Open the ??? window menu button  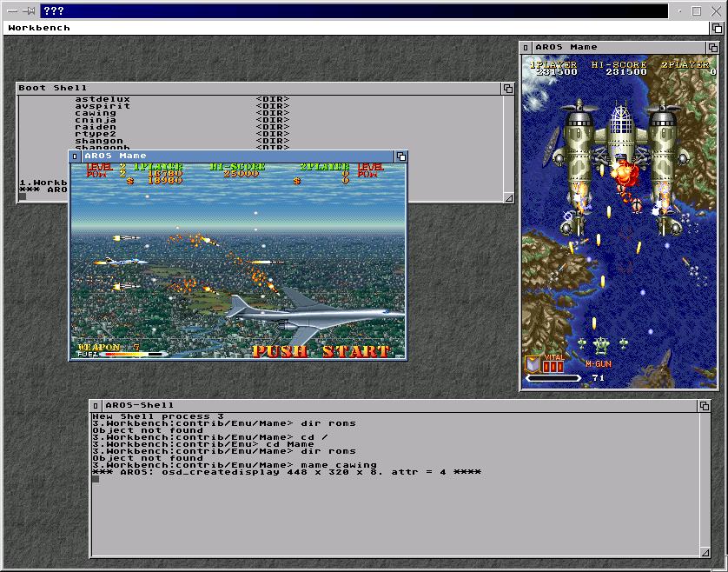(11, 11)
